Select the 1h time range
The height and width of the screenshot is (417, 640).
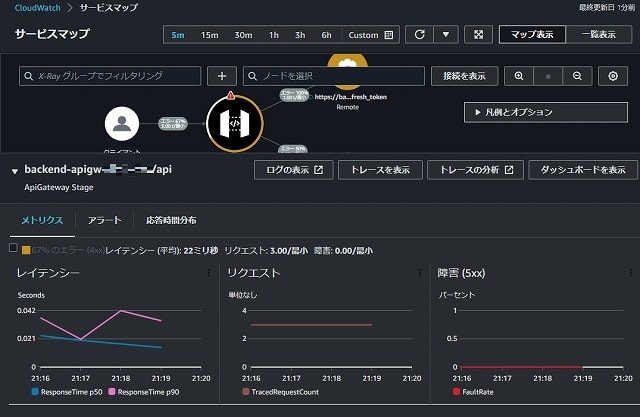point(273,35)
